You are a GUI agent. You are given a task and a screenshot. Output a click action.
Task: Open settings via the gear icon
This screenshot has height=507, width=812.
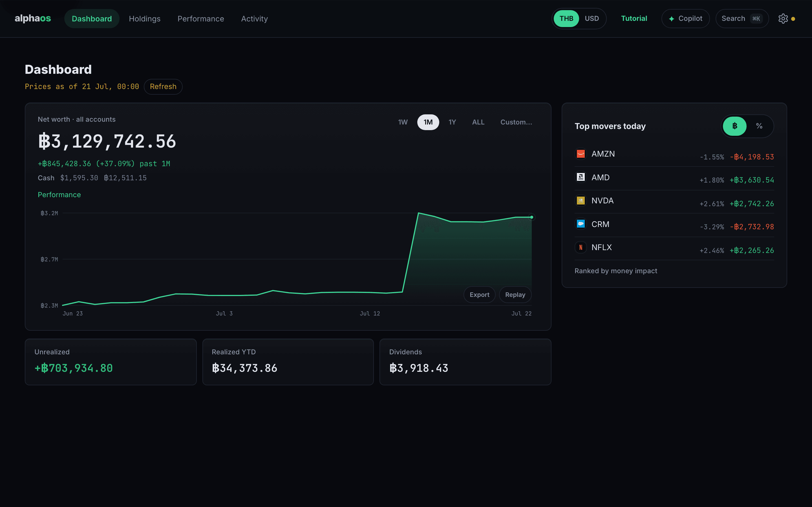click(783, 18)
